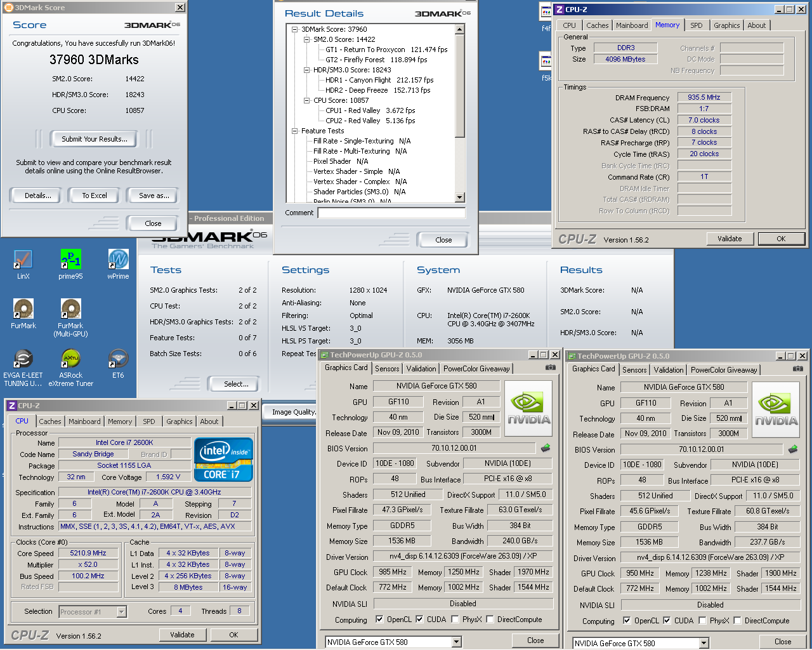
Task: Click NVIDIA logo in left GPU-Z window
Action: click(528, 409)
